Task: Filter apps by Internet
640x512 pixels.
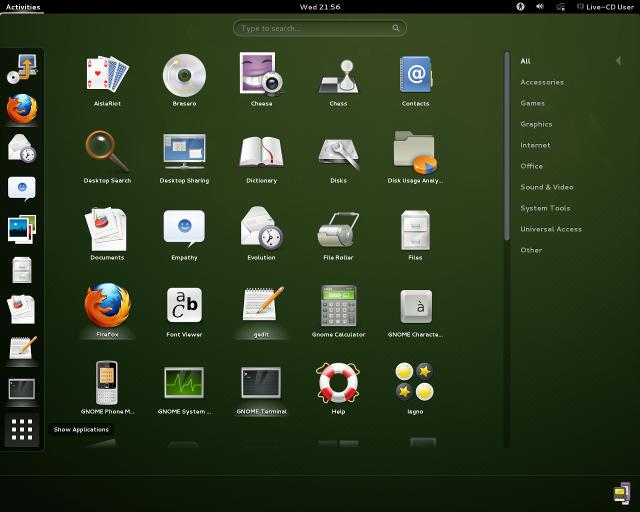Action: point(535,145)
